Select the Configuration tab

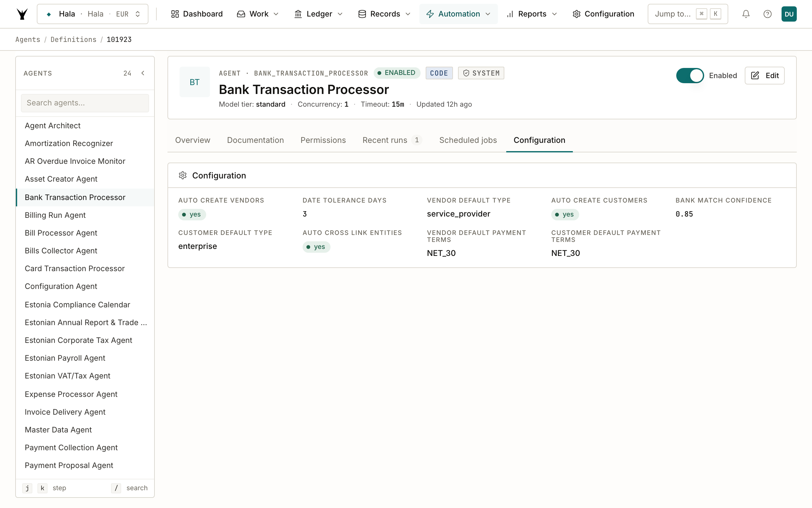click(x=539, y=140)
